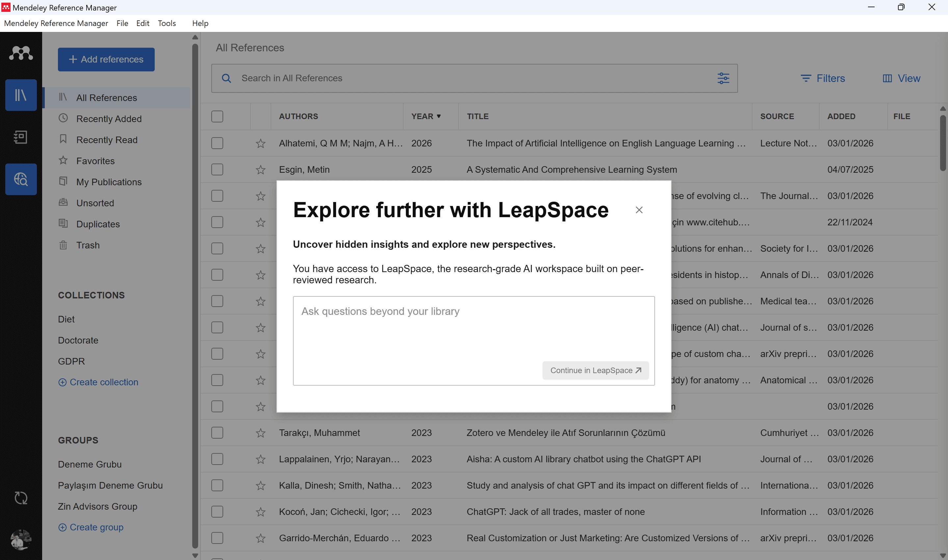Check the Garrido-Merchán row checkbox
948x560 pixels.
point(217,538)
